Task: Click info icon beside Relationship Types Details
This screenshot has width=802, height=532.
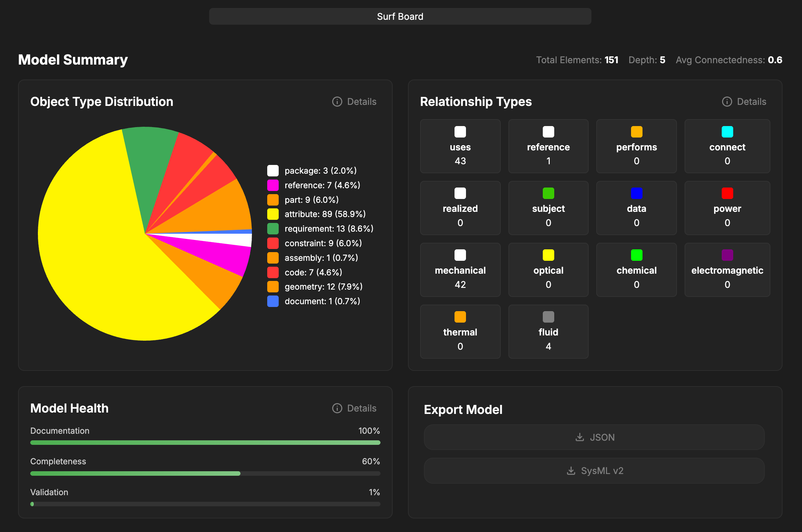Action: pyautogui.click(x=727, y=101)
